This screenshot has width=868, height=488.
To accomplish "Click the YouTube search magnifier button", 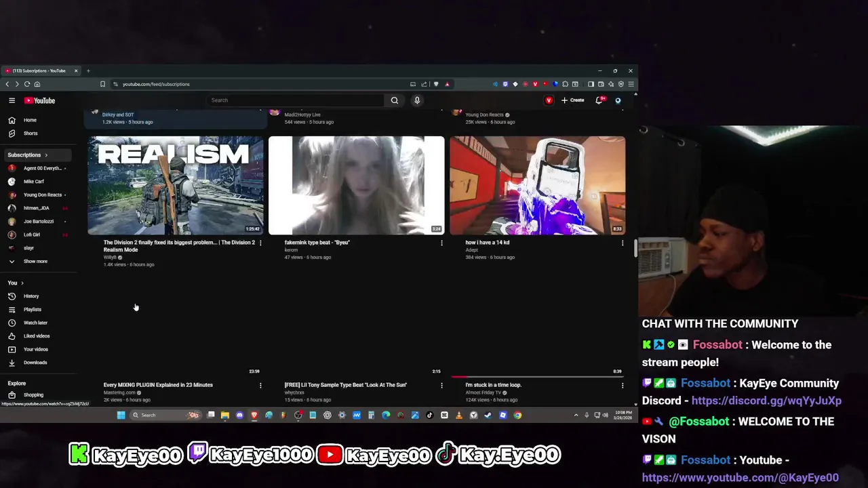I will coord(394,100).
